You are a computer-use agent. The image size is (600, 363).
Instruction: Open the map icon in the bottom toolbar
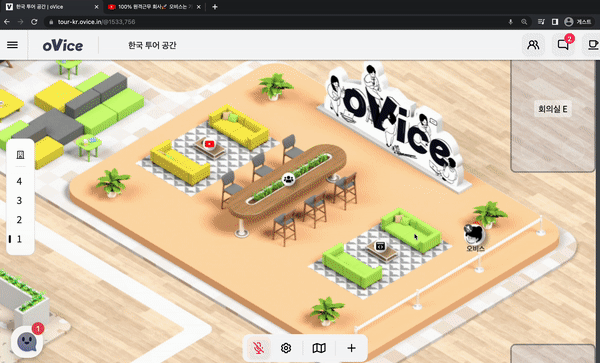click(319, 348)
